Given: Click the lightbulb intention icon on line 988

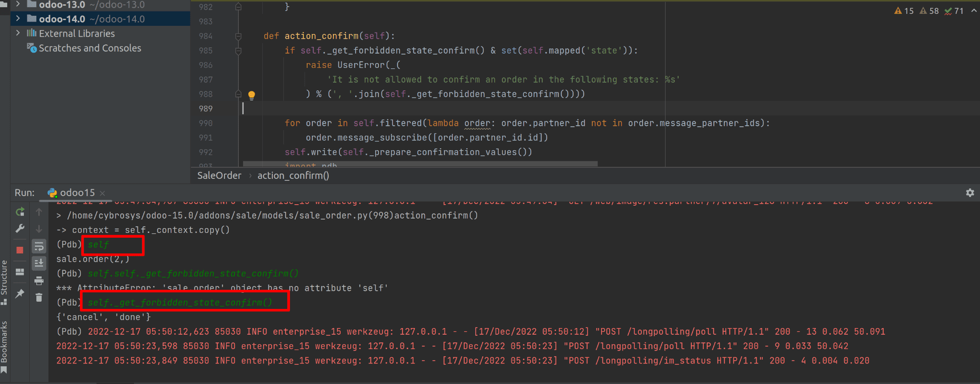Looking at the screenshot, I should [252, 95].
